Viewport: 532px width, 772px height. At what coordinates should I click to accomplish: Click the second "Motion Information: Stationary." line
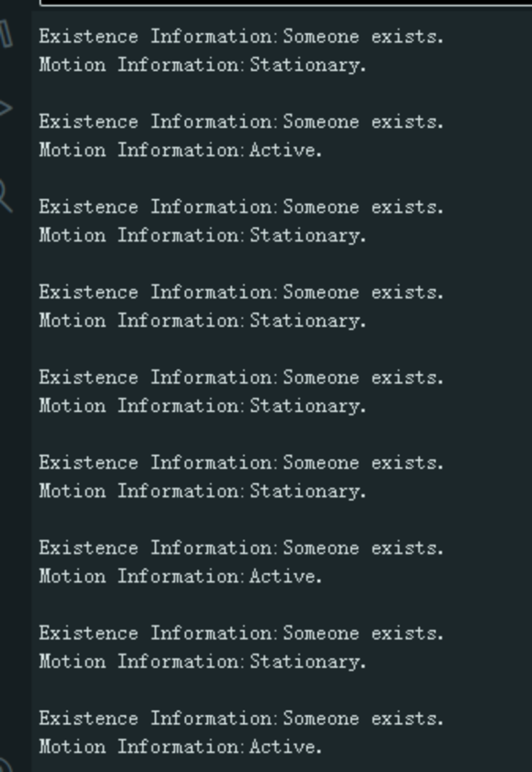(x=202, y=235)
